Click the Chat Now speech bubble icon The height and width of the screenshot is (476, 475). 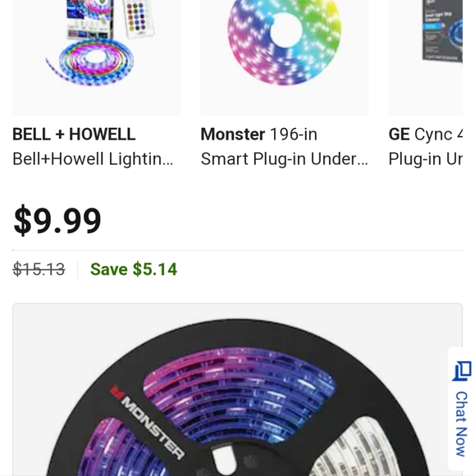point(462,371)
